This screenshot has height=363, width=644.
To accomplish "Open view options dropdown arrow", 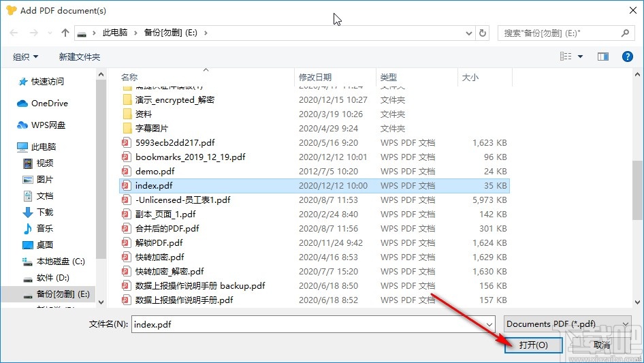I will [x=580, y=57].
